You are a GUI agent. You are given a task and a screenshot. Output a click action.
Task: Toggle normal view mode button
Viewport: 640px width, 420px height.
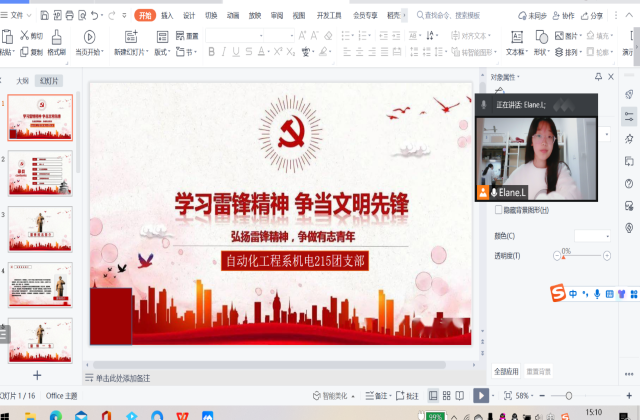(x=432, y=396)
